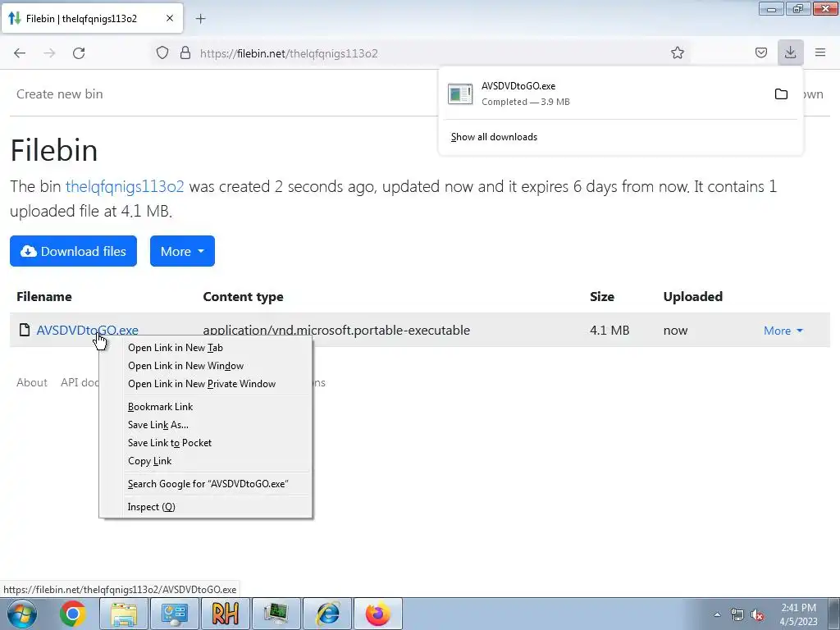Open the Control Panel taskbar icon
The height and width of the screenshot is (630, 840).
click(174, 614)
